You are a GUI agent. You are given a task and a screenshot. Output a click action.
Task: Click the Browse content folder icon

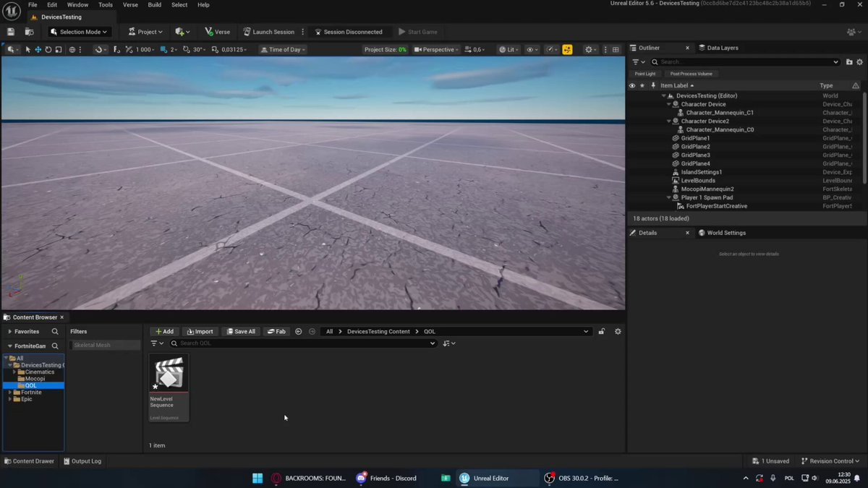pos(29,32)
